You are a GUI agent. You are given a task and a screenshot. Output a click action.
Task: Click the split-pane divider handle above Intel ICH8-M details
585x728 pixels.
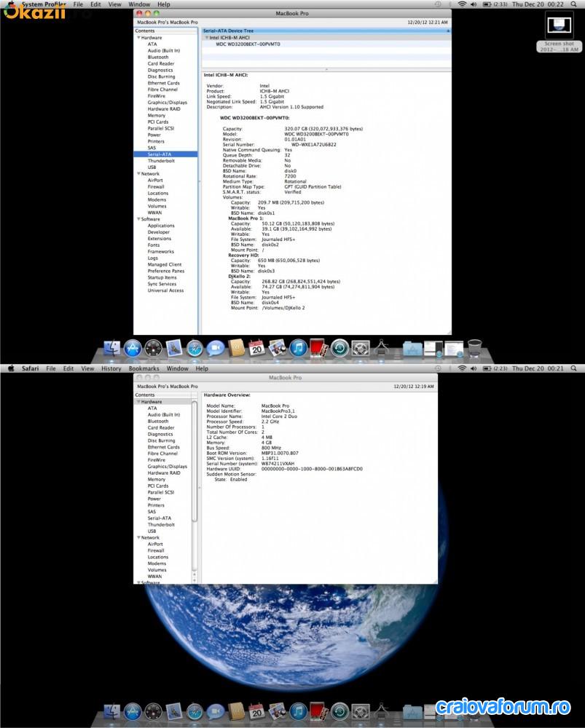click(326, 69)
